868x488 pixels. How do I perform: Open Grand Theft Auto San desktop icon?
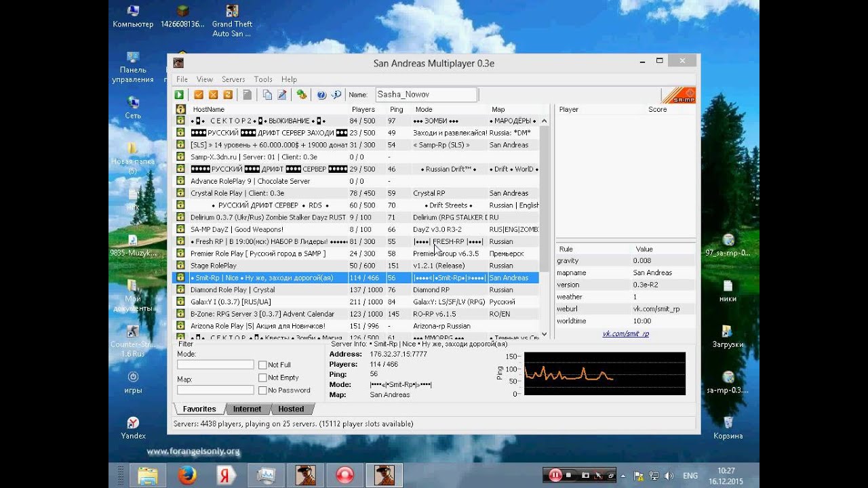232,20
